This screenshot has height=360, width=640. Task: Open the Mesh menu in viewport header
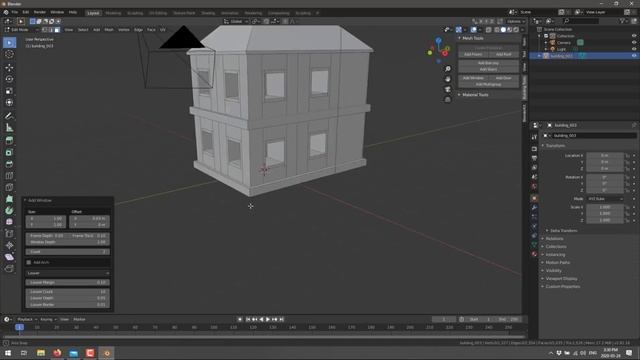click(109, 29)
